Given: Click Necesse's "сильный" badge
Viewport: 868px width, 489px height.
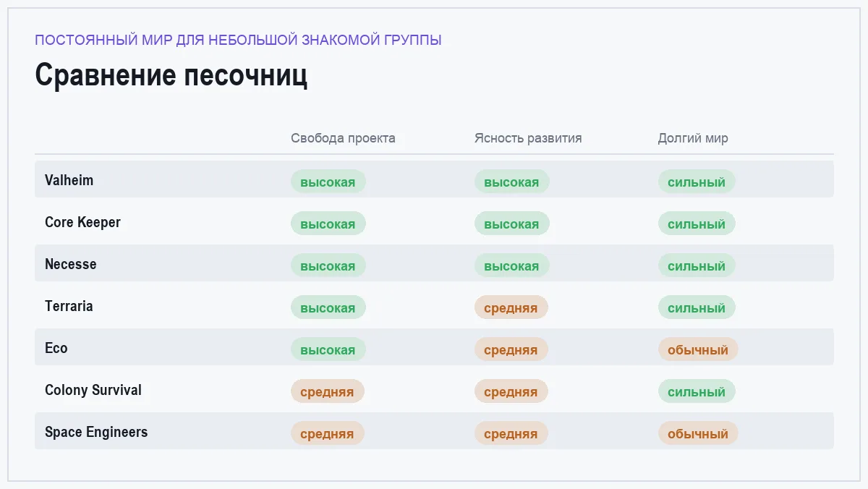Looking at the screenshot, I should (697, 265).
